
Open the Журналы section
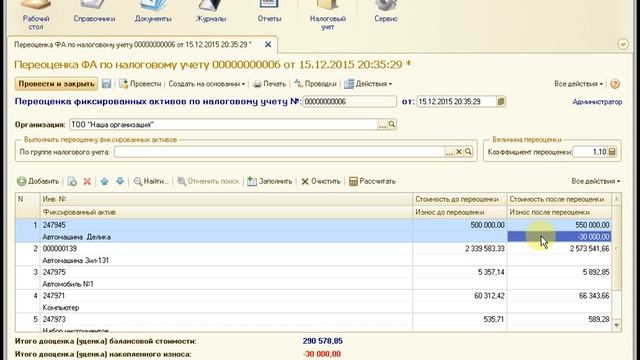(x=211, y=12)
